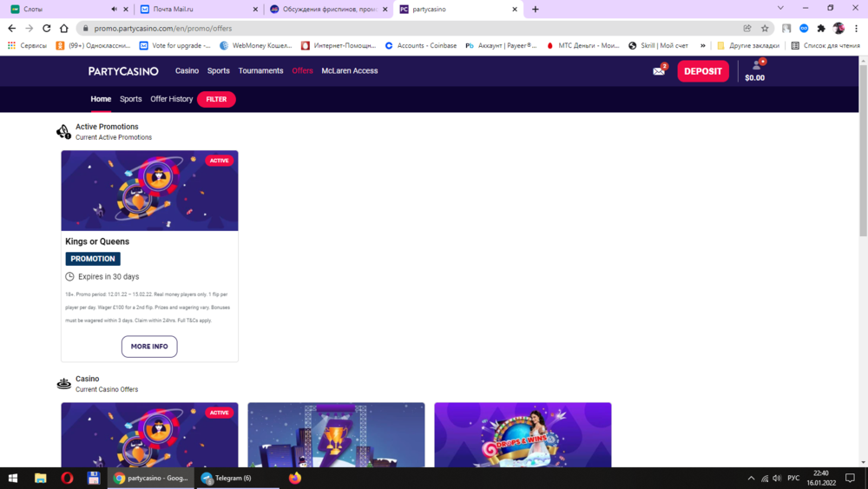The image size is (868, 489).
Task: Open the Сервисы apps grid bookmark
Action: [27, 45]
